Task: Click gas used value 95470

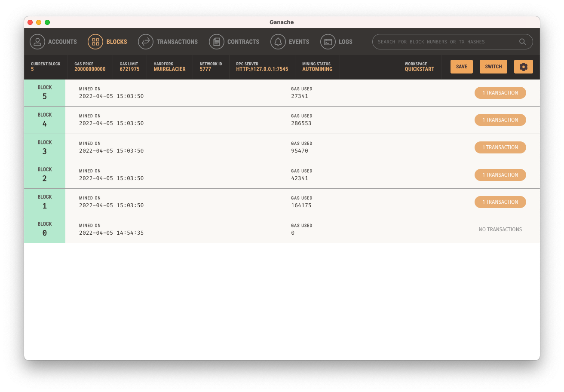Action: (300, 151)
